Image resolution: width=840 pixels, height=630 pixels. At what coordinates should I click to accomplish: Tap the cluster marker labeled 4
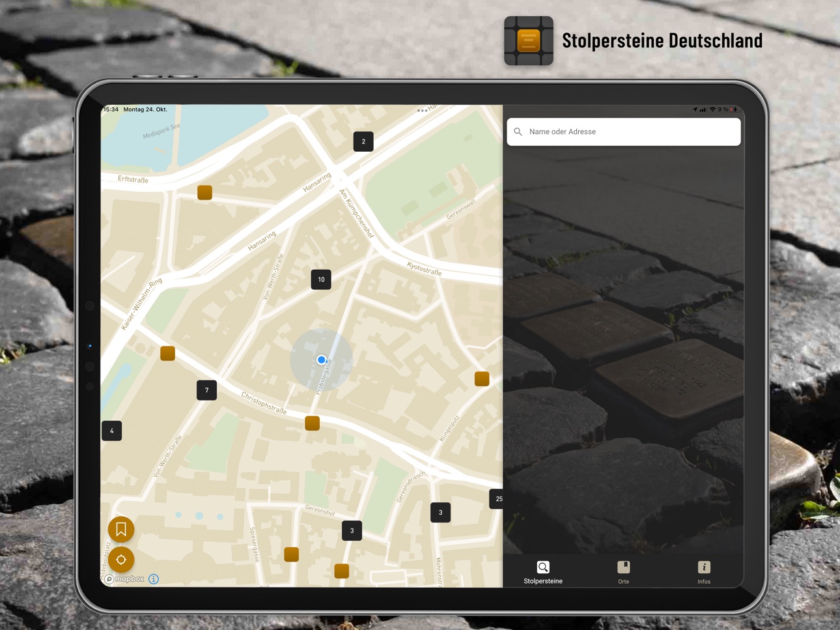point(112,431)
